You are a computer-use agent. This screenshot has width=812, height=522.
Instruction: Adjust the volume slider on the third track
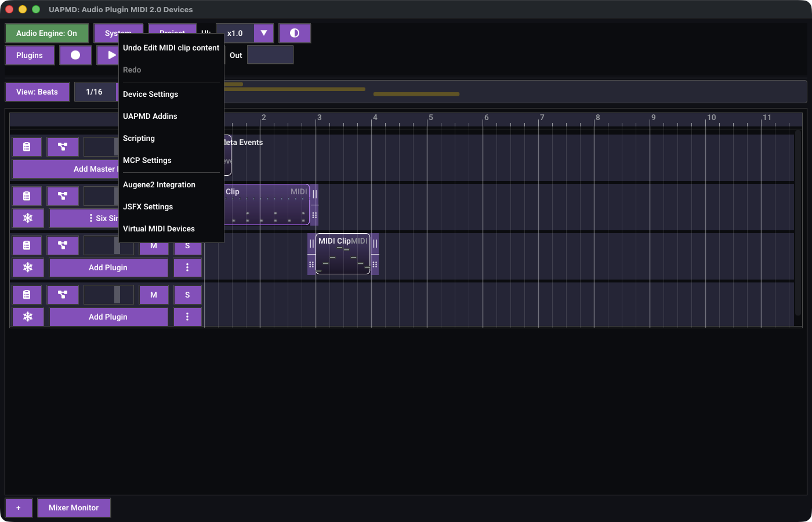click(x=108, y=246)
